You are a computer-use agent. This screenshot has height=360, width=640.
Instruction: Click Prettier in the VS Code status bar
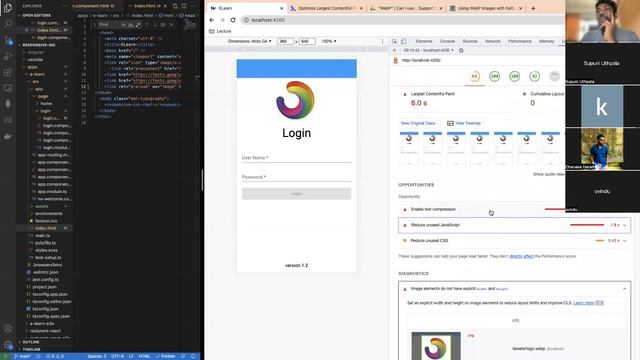pos(166,356)
